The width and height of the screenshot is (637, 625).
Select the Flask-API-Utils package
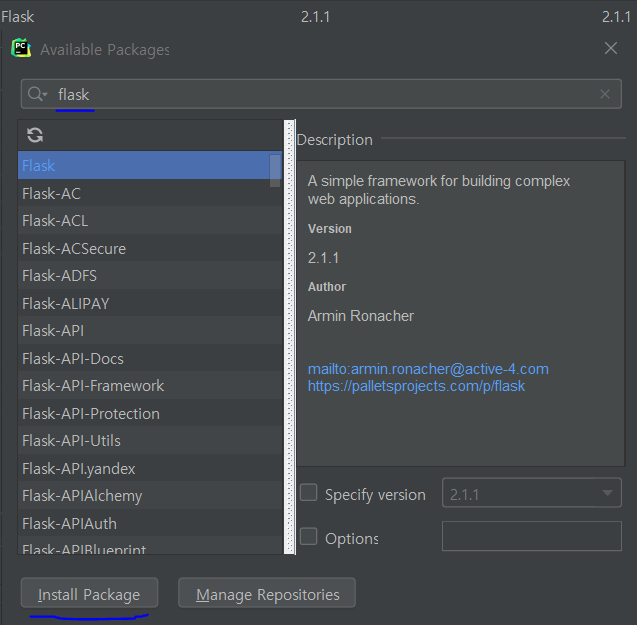(150, 441)
